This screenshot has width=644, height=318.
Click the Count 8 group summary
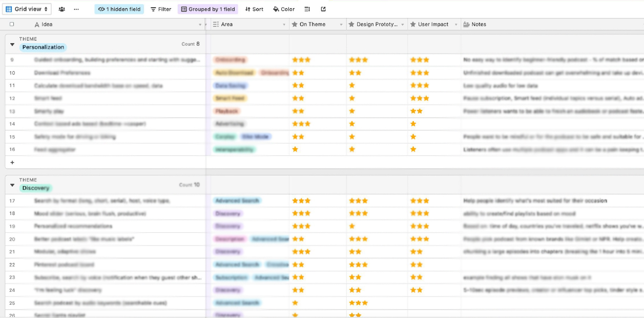(x=191, y=44)
